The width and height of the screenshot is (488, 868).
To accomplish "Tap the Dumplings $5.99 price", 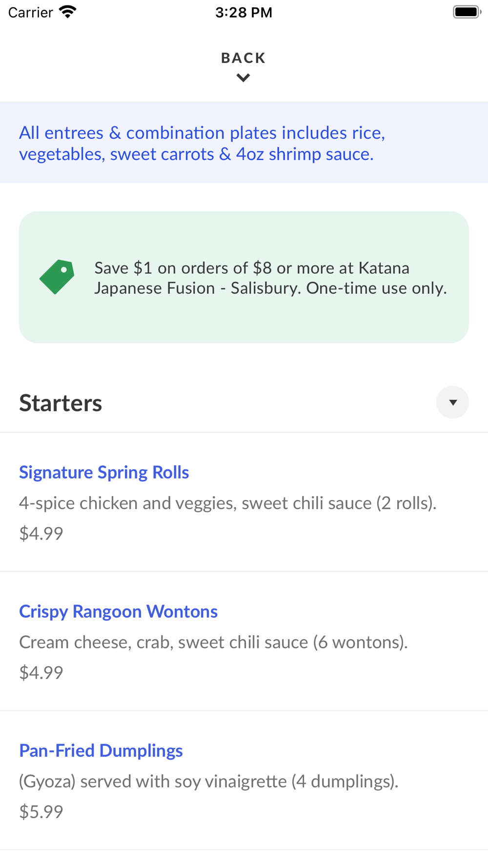I will click(x=41, y=811).
